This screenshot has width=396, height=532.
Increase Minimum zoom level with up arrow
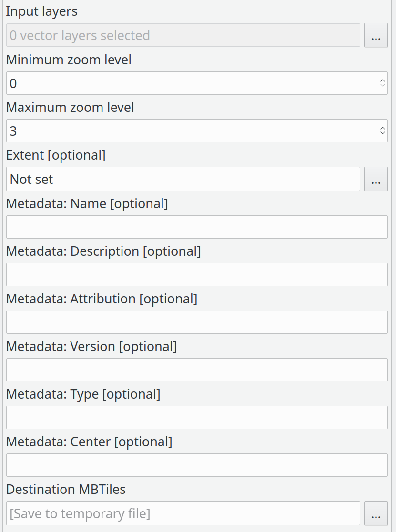(382, 80)
